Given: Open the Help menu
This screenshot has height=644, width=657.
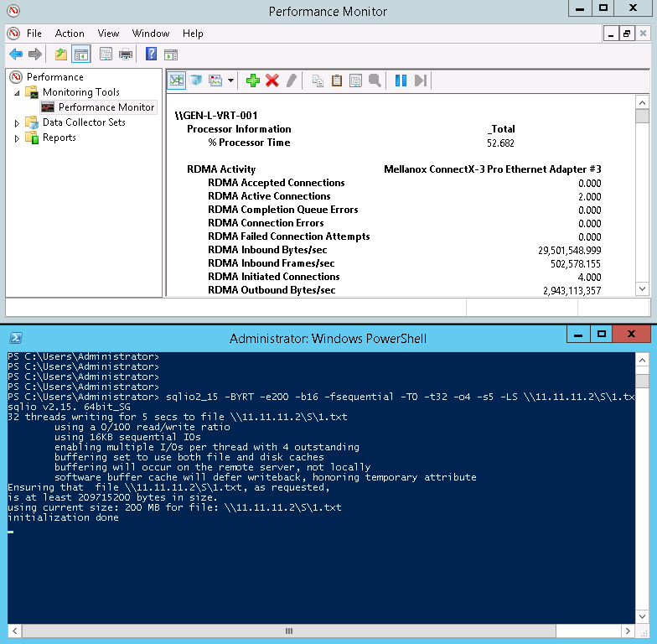Looking at the screenshot, I should tap(193, 34).
